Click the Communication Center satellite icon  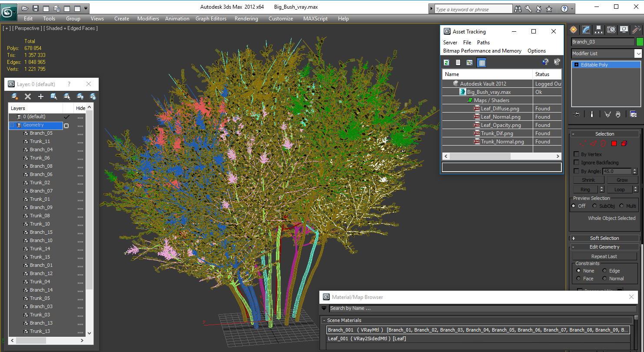tap(539, 9)
